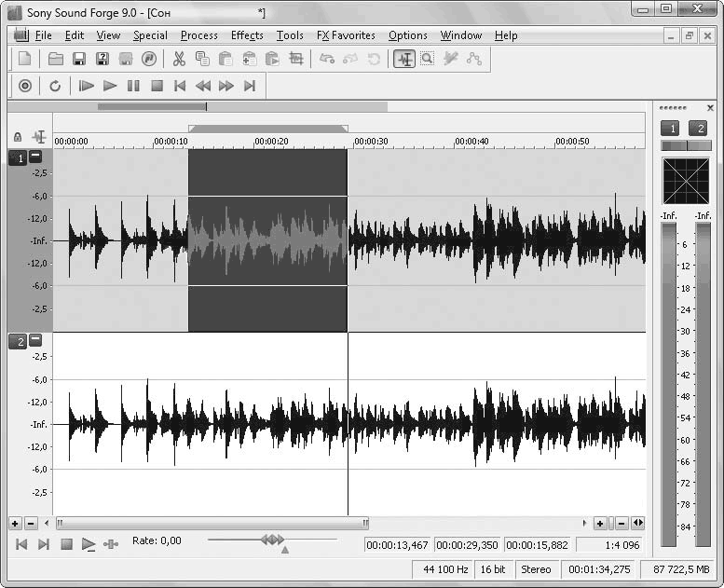Viewport: 724px width, 588px height.
Task: Pause playback in the transport toolbar
Action: click(x=133, y=86)
